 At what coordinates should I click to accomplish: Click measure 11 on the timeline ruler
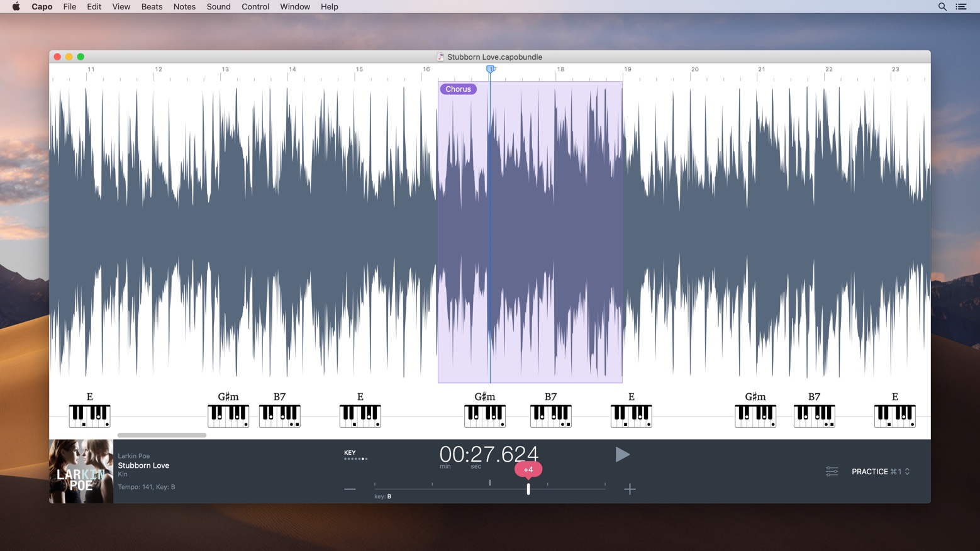click(91, 69)
